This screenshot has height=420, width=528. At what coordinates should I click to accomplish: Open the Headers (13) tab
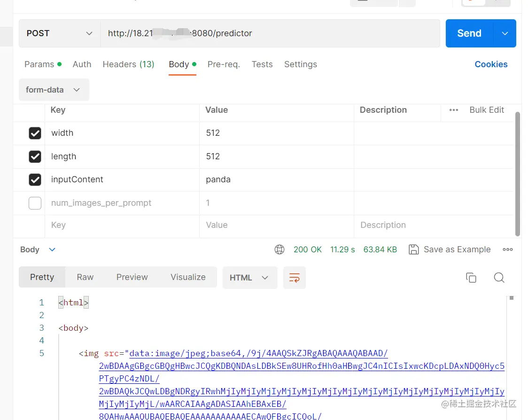(x=128, y=64)
